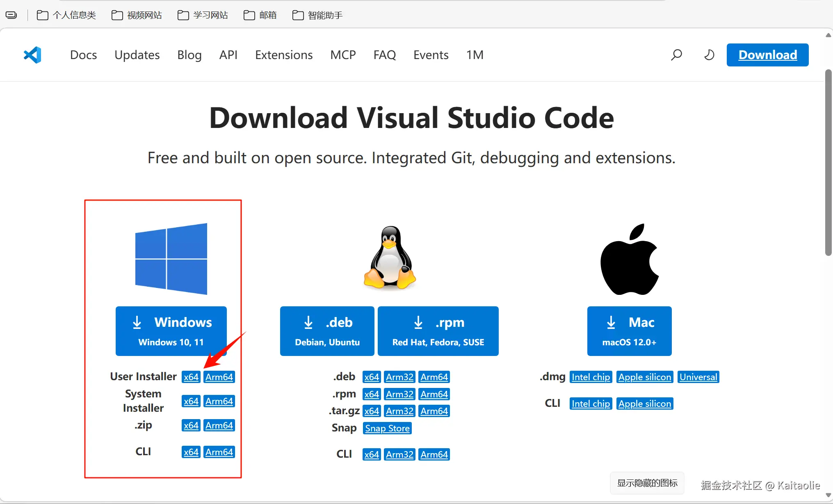The width and height of the screenshot is (833, 504).
Task: Click the Linux penguin logo
Action: pos(390,258)
